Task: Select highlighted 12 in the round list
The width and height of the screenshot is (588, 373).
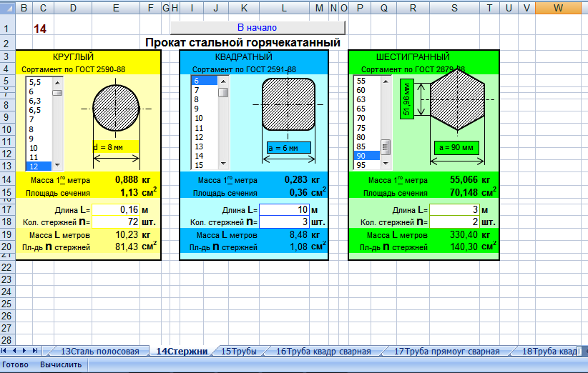Action: click(39, 166)
